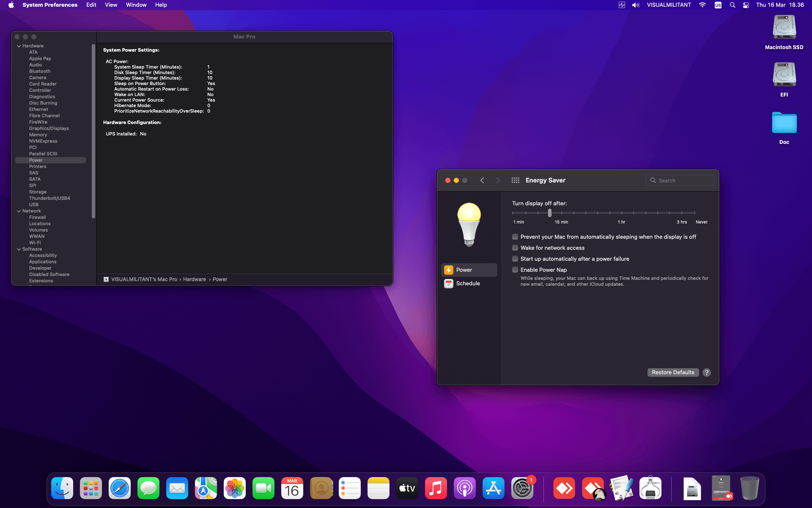The height and width of the screenshot is (508, 812).
Task: Open the Window menu in menu bar
Action: [136, 5]
